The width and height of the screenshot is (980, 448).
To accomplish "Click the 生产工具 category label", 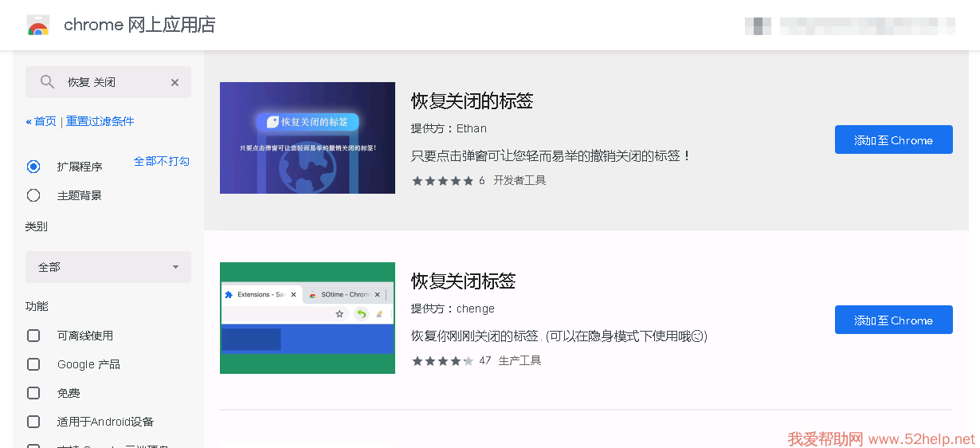I will point(519,361).
